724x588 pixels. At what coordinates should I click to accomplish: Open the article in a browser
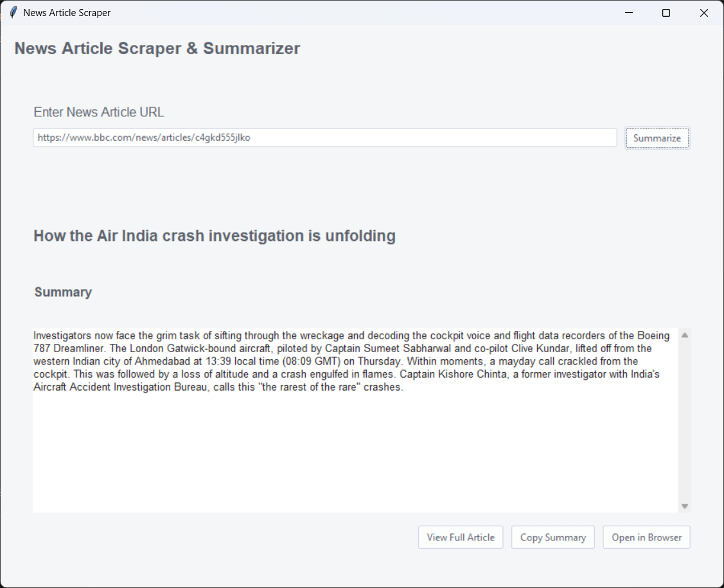click(646, 537)
